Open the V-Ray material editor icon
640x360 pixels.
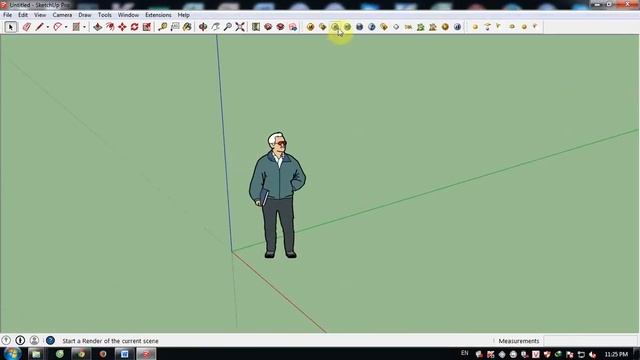[x=310, y=27]
